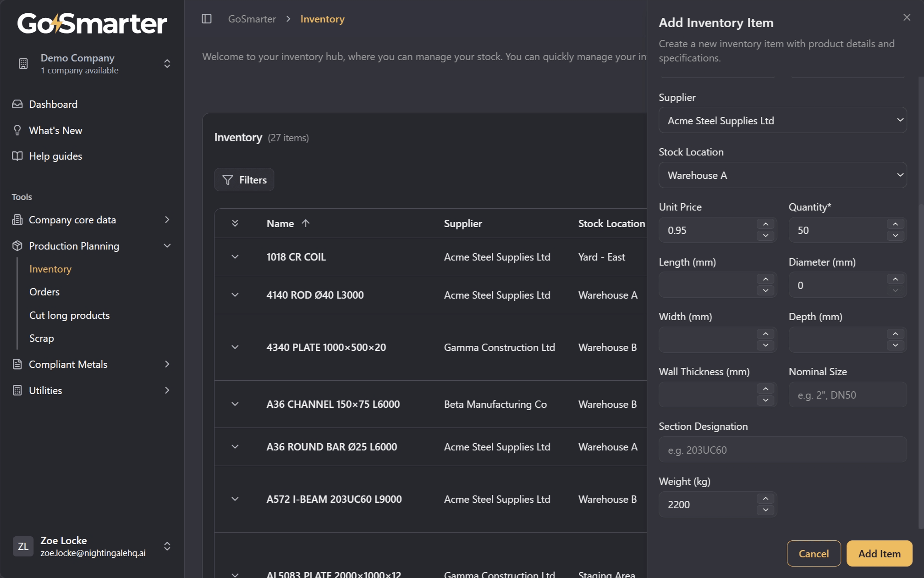Click the Quantity field

click(838, 230)
